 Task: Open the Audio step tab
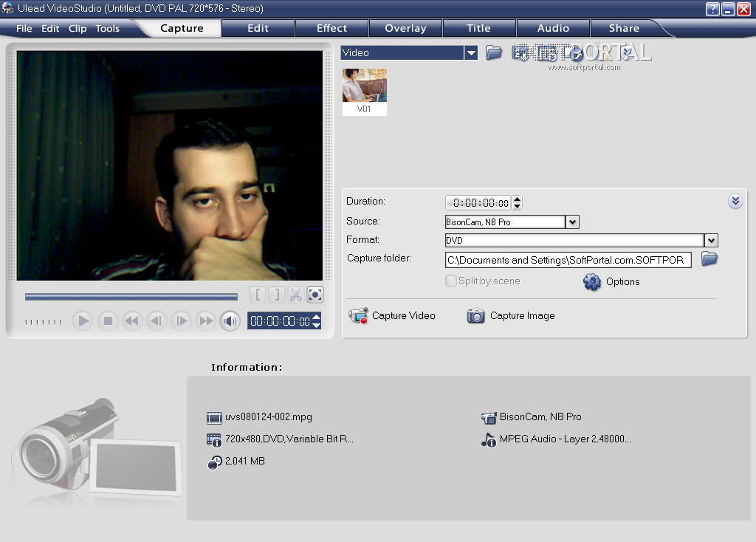tap(553, 28)
